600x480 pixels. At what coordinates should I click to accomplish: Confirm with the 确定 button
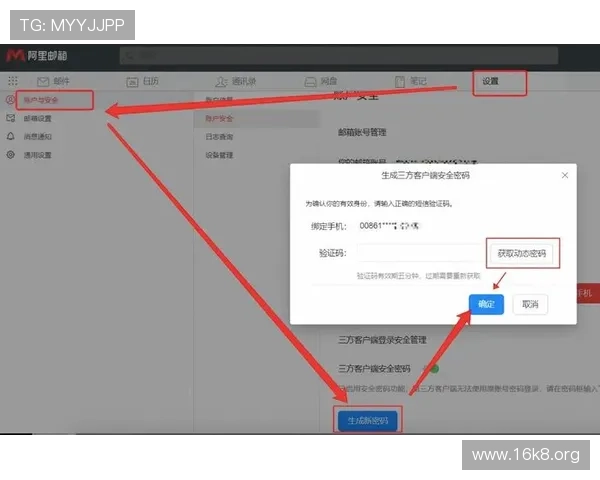(x=486, y=304)
